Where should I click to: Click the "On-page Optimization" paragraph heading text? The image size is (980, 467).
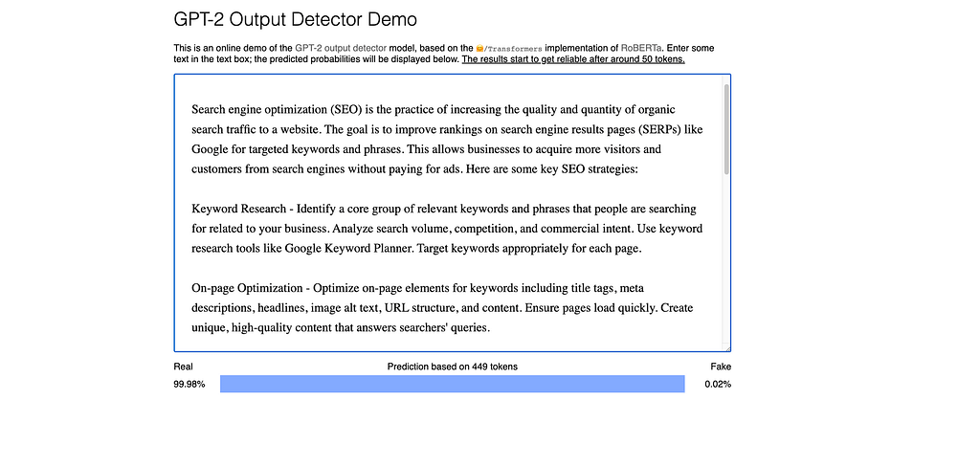pos(247,288)
